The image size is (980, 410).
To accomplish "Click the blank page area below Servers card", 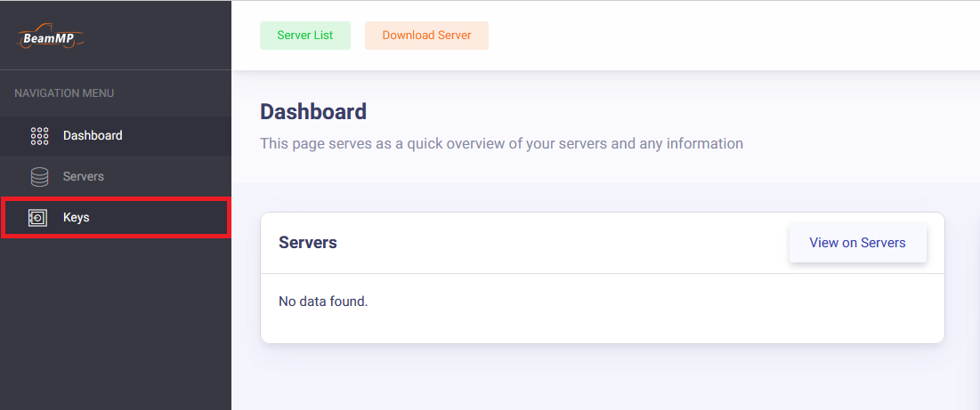I will point(602,378).
